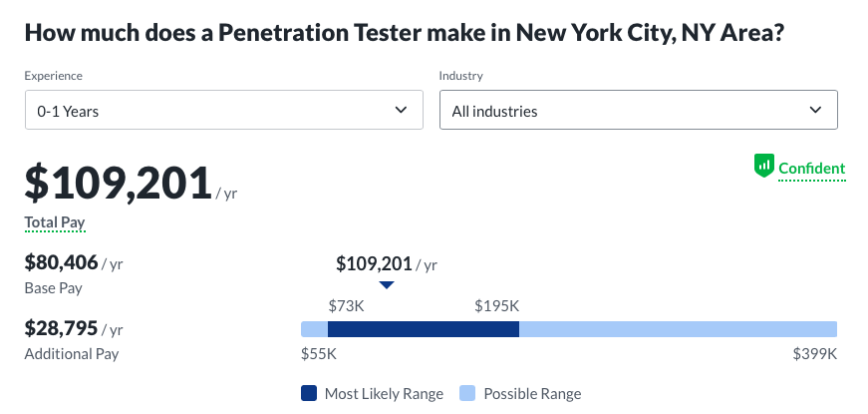This screenshot has width=868, height=414.
Task: Click the Experience dropdown chevron arrow
Action: tap(402, 110)
